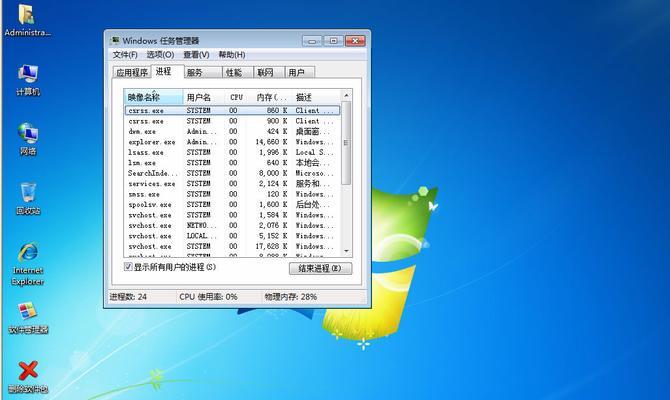
Task: Select the 网络 desktop icon
Action: (28, 139)
